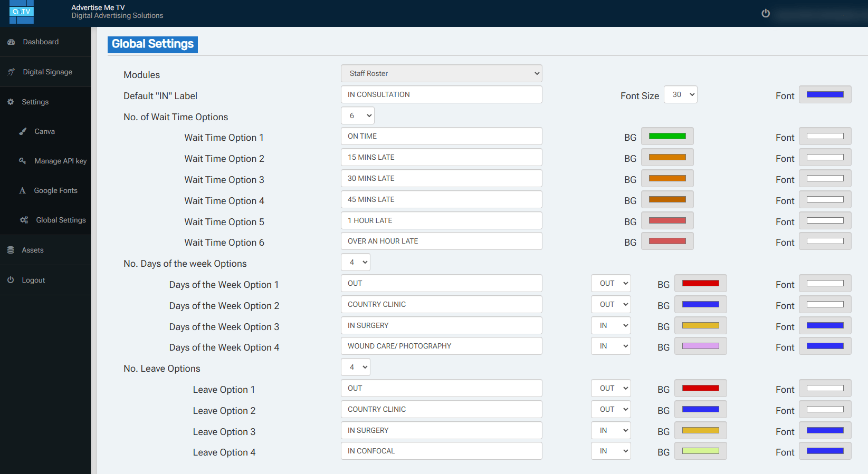Click the Canva brush icon
This screenshot has height=474, width=868.
pyautogui.click(x=23, y=131)
